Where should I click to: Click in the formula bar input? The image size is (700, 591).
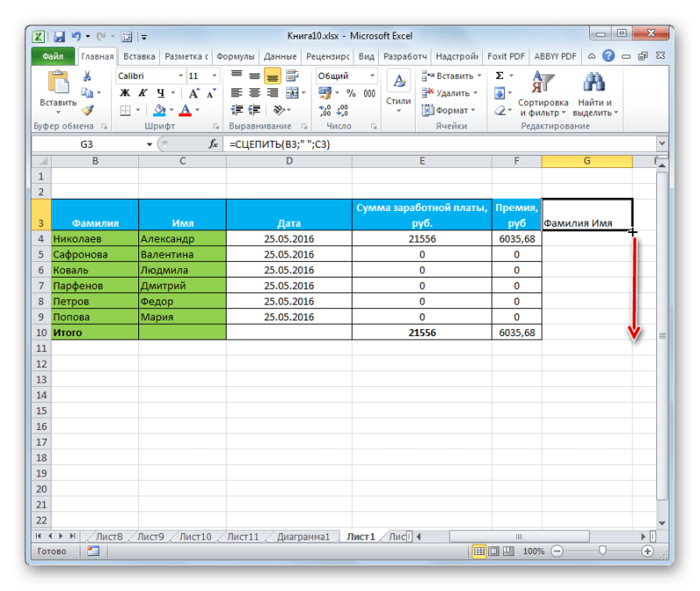441,144
